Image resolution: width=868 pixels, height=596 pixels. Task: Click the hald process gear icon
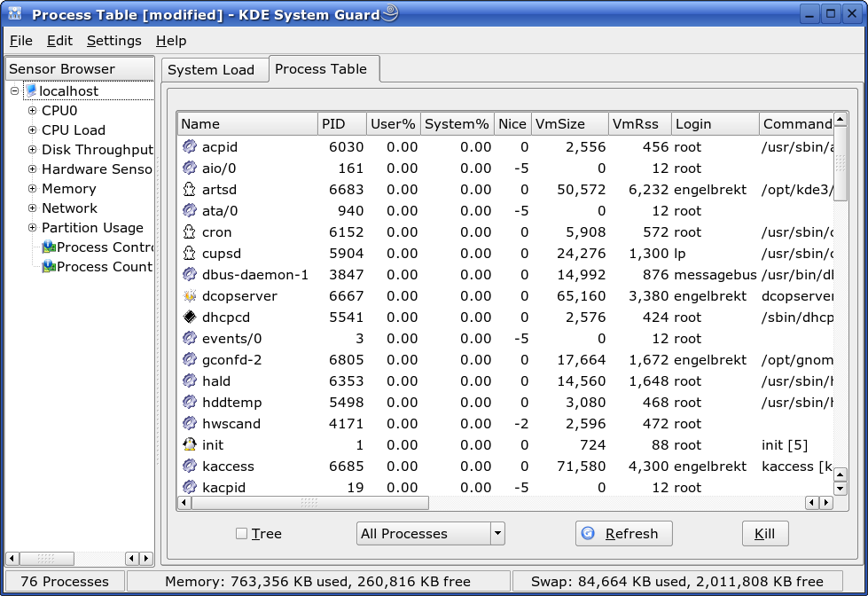[190, 380]
